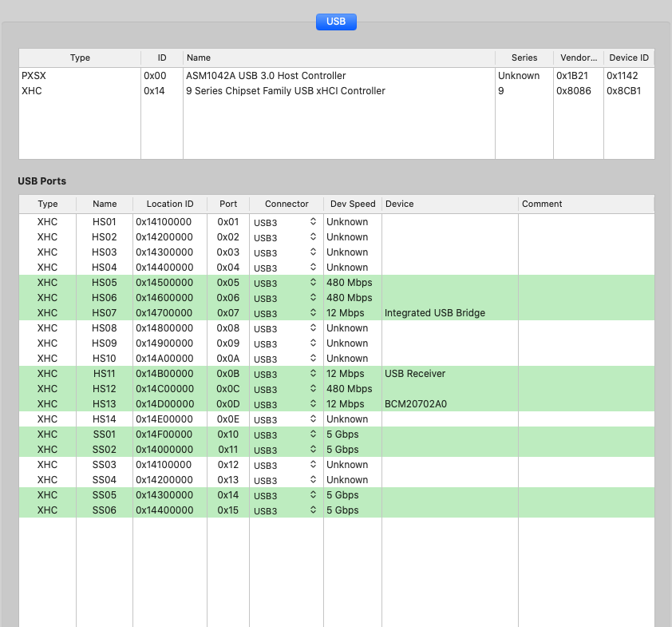Open Connector dropdown for HS11 port
Image resolution: width=672 pixels, height=627 pixels.
(x=286, y=374)
